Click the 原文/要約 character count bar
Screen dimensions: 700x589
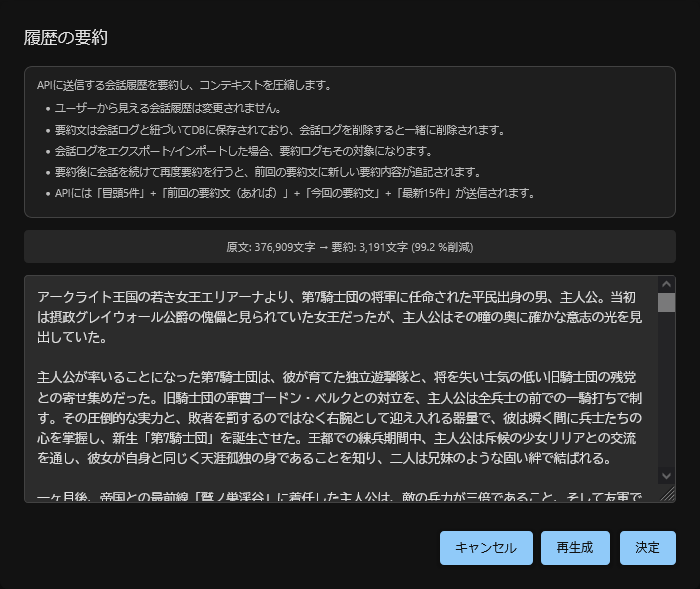(x=349, y=247)
